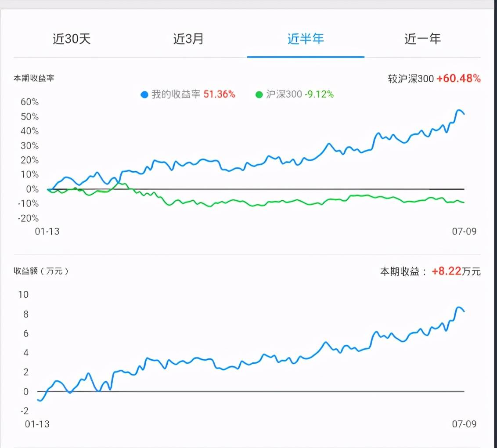This screenshot has height=448, width=497.
Task: Toggle the green 沪深300 legend dot
Action: tap(259, 94)
